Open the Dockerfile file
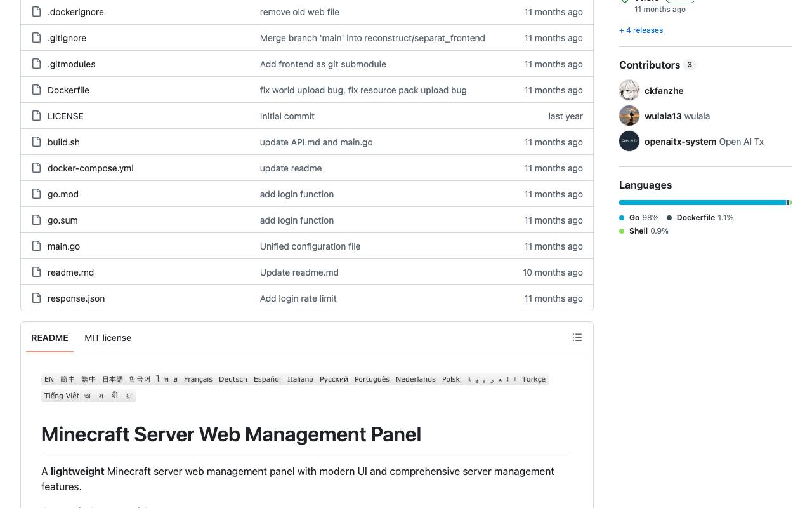Image resolution: width=812 pixels, height=508 pixels. coord(69,90)
